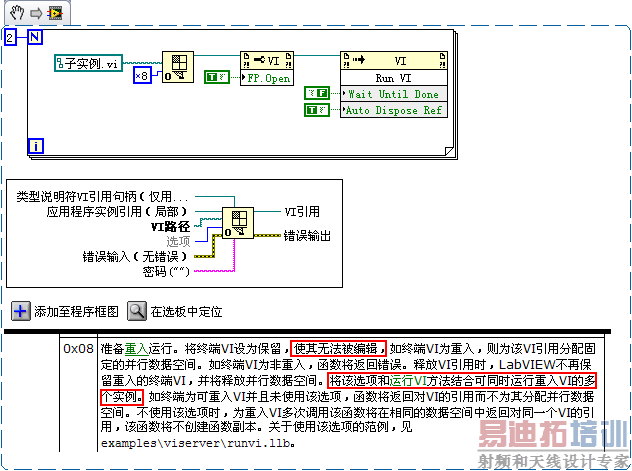Screen dimensions: 632x471
Task: Click the numeric constant 2 wired to N
Action: pyautogui.click(x=10, y=37)
